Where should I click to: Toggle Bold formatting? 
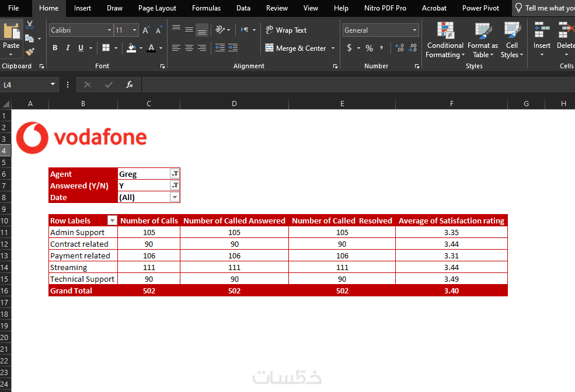click(x=55, y=48)
